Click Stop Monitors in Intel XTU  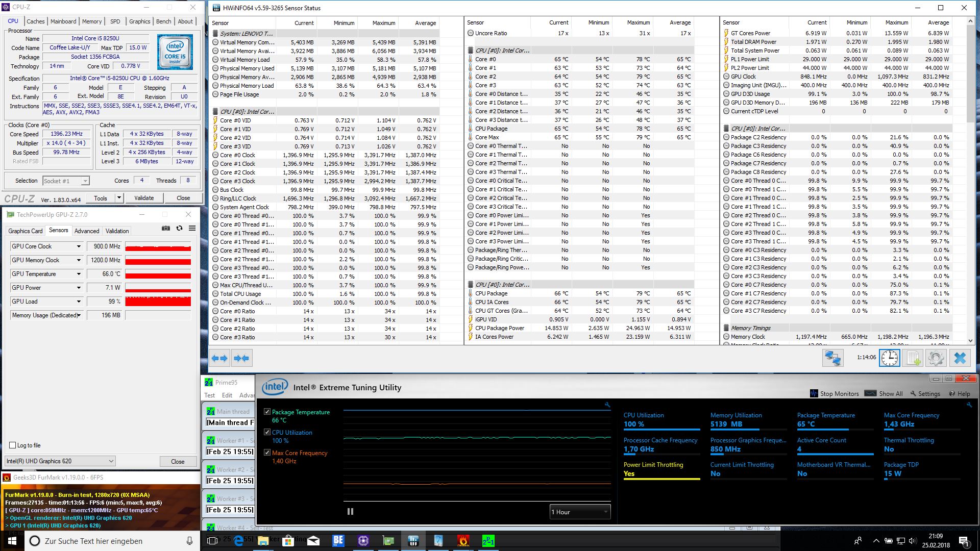coord(835,393)
